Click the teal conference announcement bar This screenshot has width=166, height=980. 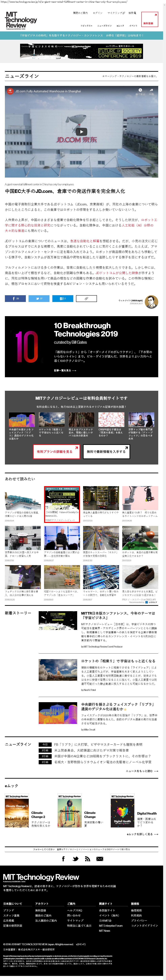click(81, 35)
